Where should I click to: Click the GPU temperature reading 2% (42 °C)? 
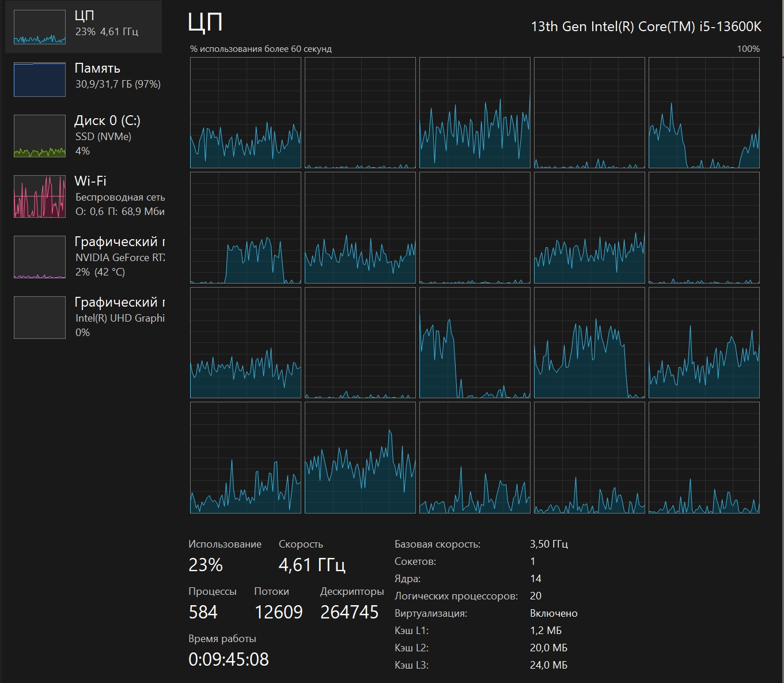point(100,272)
